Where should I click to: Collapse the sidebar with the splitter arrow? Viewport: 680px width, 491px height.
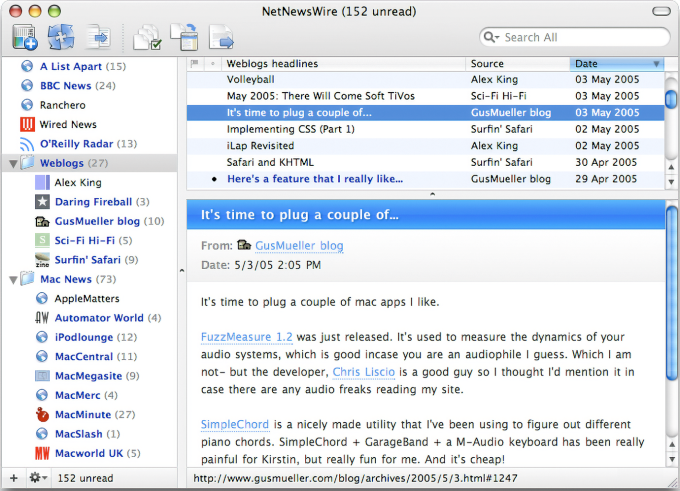coord(182,271)
